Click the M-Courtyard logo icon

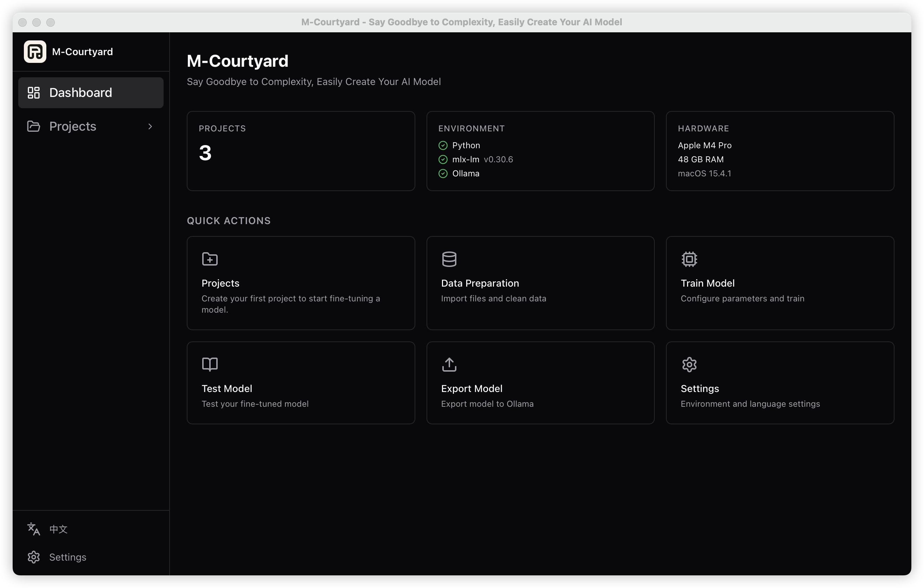click(35, 51)
